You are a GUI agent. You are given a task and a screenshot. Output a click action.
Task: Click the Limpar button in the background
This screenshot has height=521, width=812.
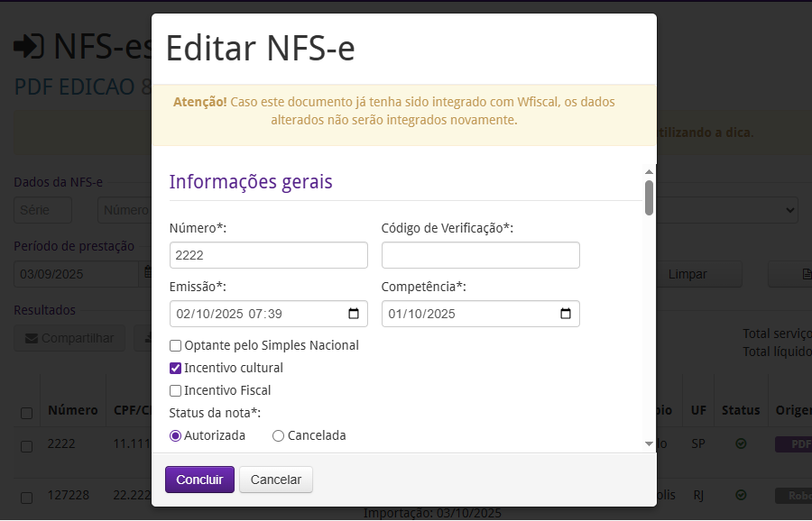[x=687, y=274]
